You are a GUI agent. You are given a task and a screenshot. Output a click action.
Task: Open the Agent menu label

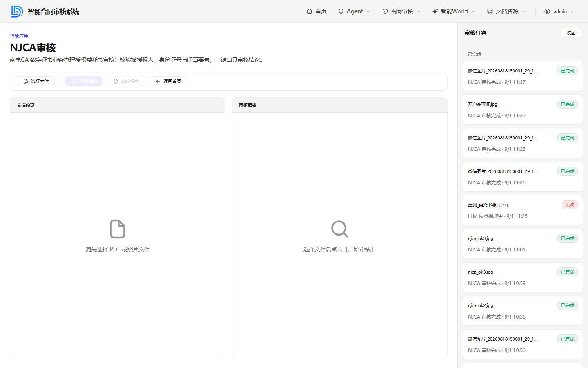[x=355, y=11]
